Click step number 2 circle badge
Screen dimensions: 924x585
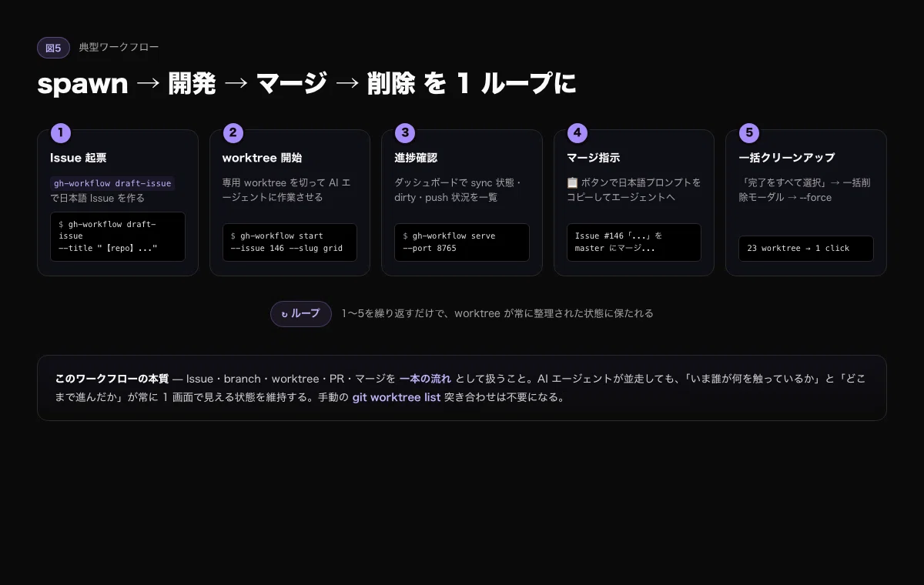233,133
